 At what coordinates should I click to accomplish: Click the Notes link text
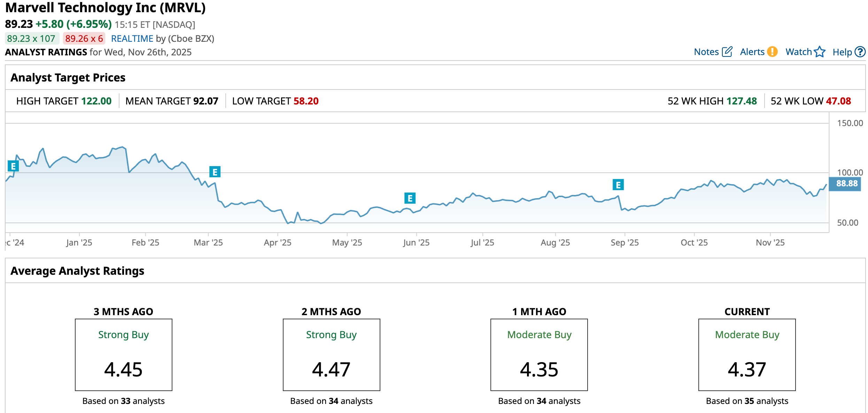[x=706, y=52]
